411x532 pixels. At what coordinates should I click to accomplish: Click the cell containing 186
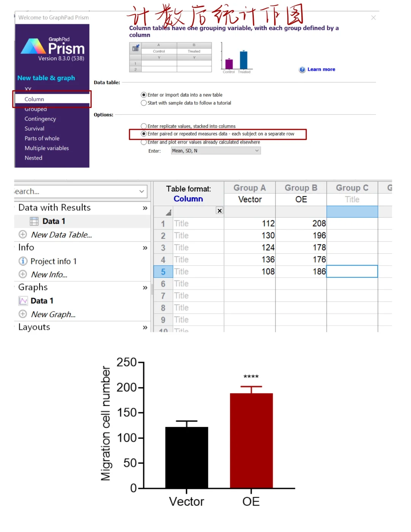pyautogui.click(x=301, y=272)
